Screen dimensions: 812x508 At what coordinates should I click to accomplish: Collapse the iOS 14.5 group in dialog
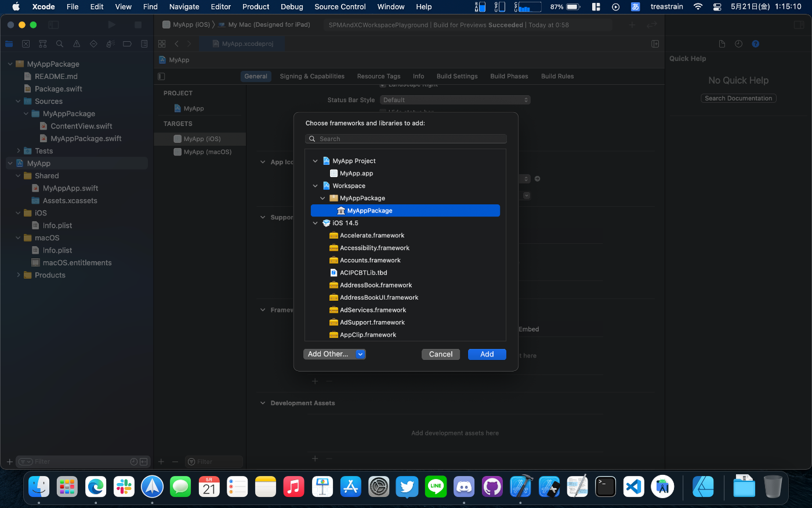[x=316, y=223]
